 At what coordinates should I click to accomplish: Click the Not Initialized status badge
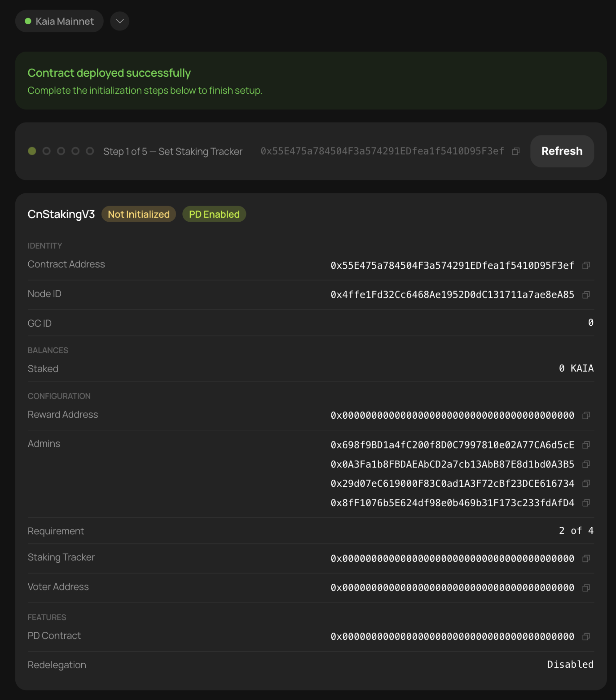pyautogui.click(x=138, y=214)
